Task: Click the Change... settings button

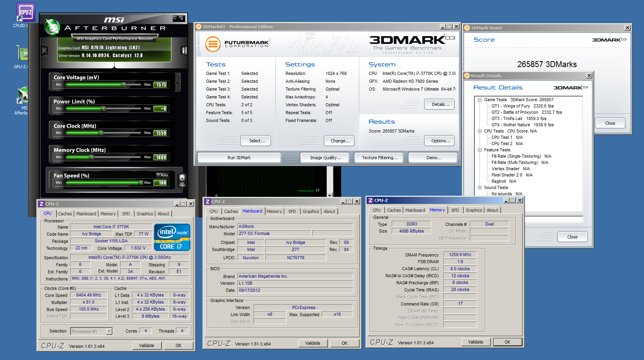Action: 340,141
